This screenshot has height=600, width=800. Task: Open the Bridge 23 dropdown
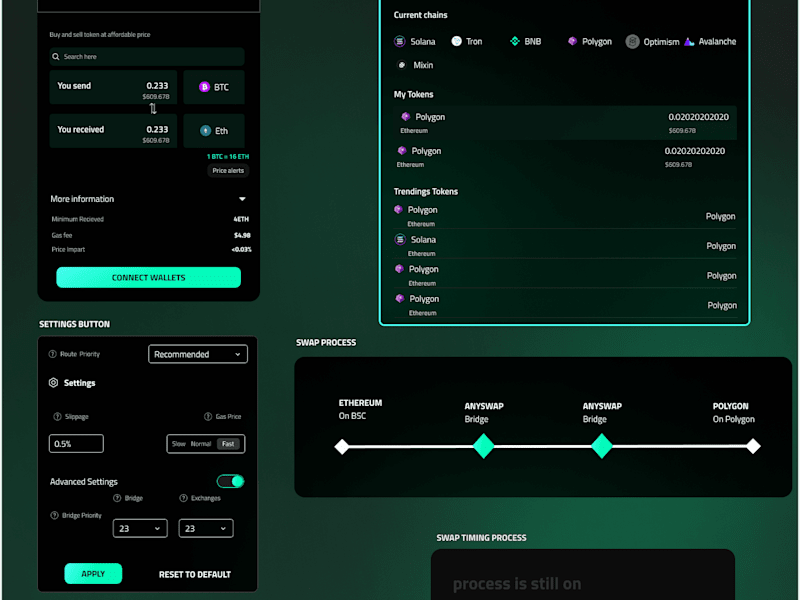(140, 529)
